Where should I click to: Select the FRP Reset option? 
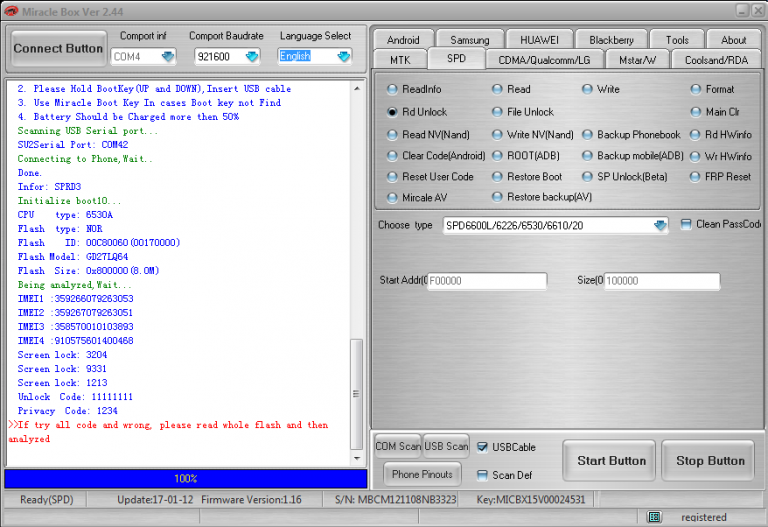pos(696,177)
